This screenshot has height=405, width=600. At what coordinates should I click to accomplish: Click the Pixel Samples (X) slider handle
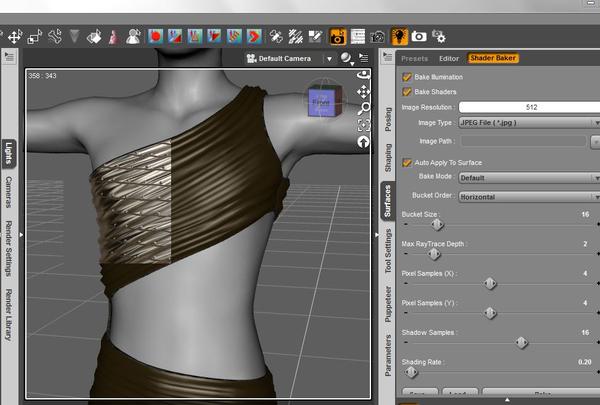tap(490, 284)
